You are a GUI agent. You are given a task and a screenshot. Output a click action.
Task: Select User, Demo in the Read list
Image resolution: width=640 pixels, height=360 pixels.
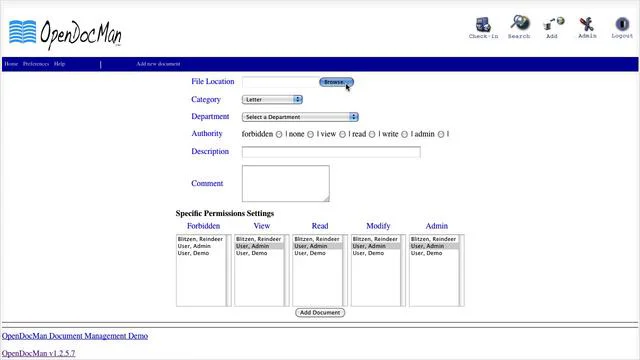317,253
